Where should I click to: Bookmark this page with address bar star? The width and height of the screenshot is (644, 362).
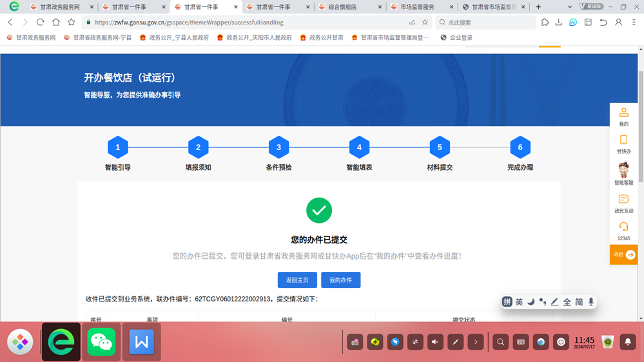coord(425,22)
